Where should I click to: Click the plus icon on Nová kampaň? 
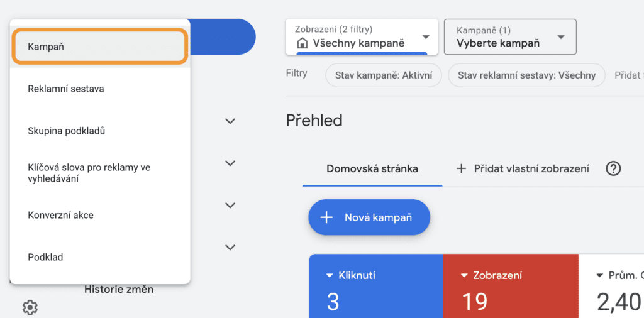pos(326,217)
